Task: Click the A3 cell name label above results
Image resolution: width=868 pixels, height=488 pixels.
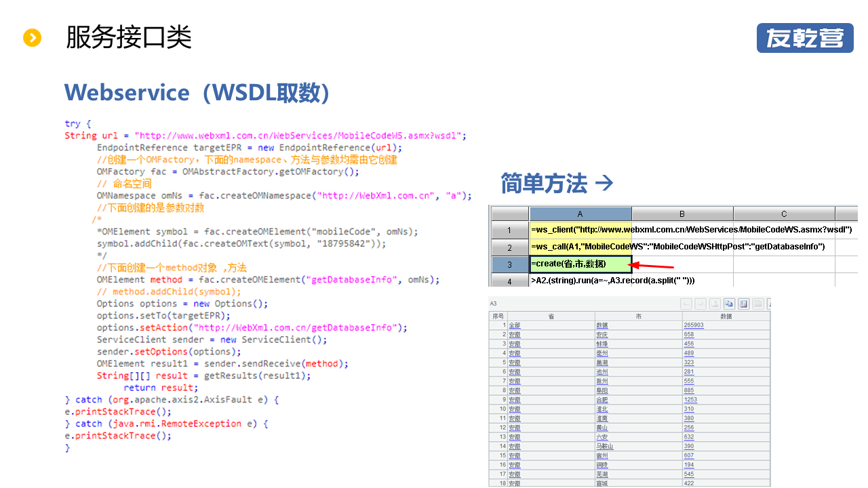Action: (494, 304)
